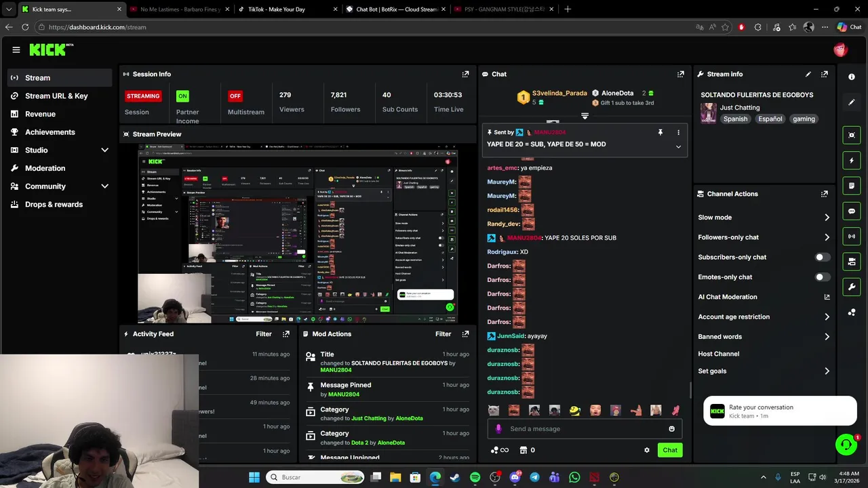The width and height of the screenshot is (868, 488).
Task: Open Rate your conversation notification
Action: [x=780, y=411]
